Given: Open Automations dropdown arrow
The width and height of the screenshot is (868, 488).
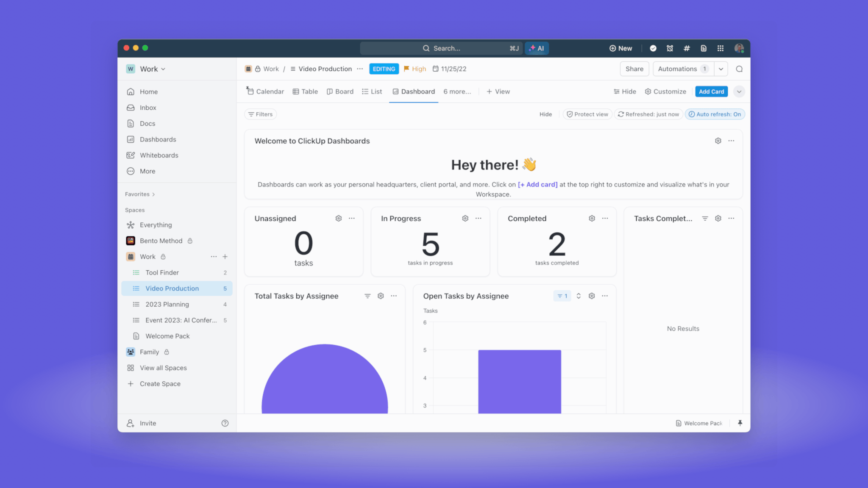Looking at the screenshot, I should [x=721, y=69].
